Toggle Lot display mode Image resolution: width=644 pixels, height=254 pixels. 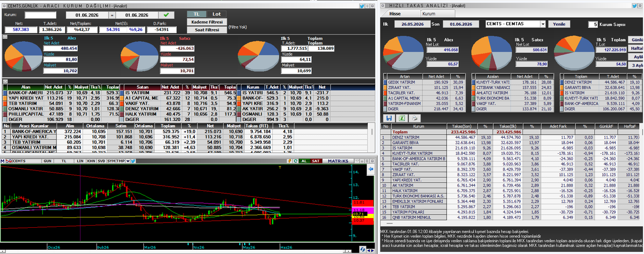point(215,13)
